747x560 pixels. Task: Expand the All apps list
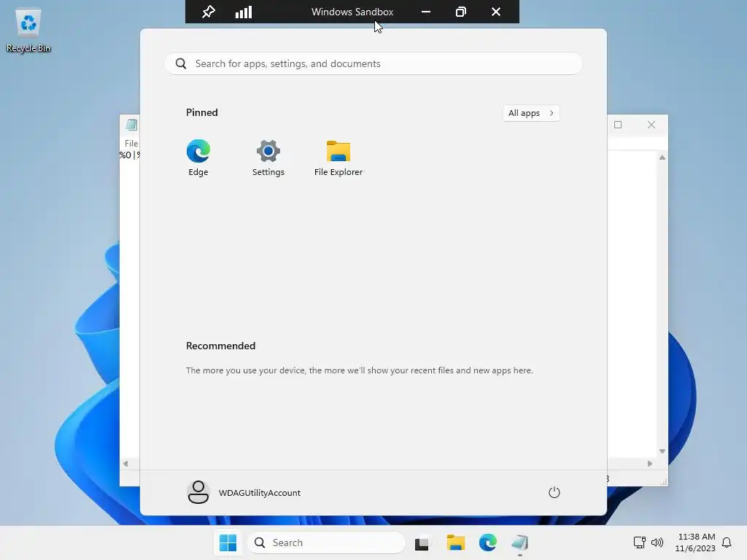click(531, 113)
